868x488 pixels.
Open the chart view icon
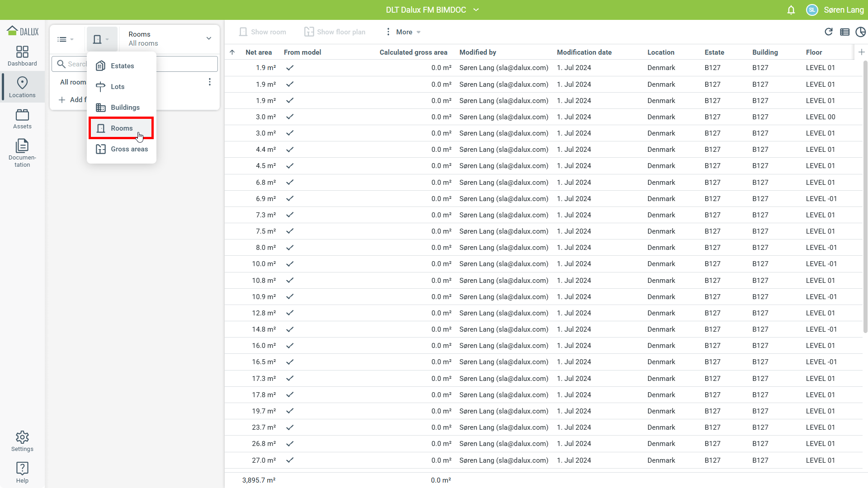[860, 32]
